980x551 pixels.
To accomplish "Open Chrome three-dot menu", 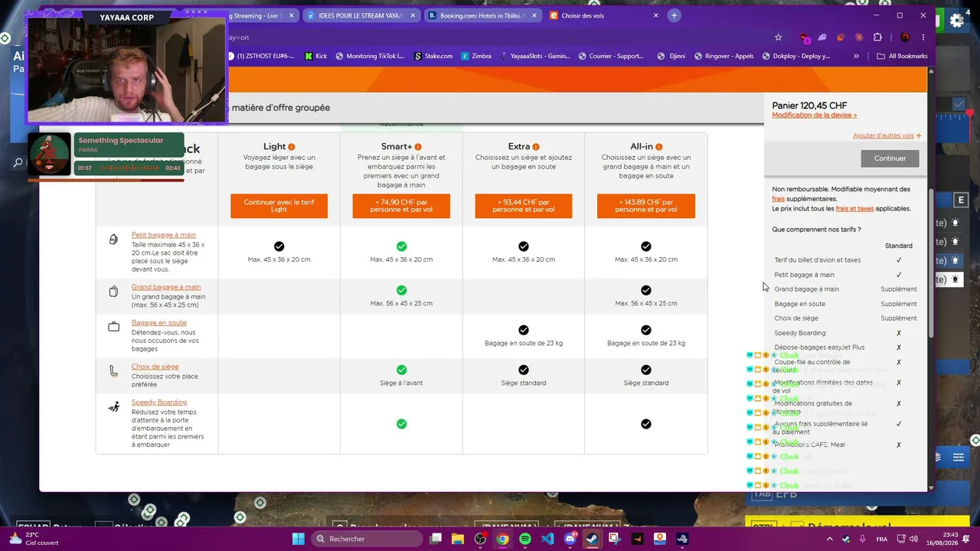I will point(923,37).
